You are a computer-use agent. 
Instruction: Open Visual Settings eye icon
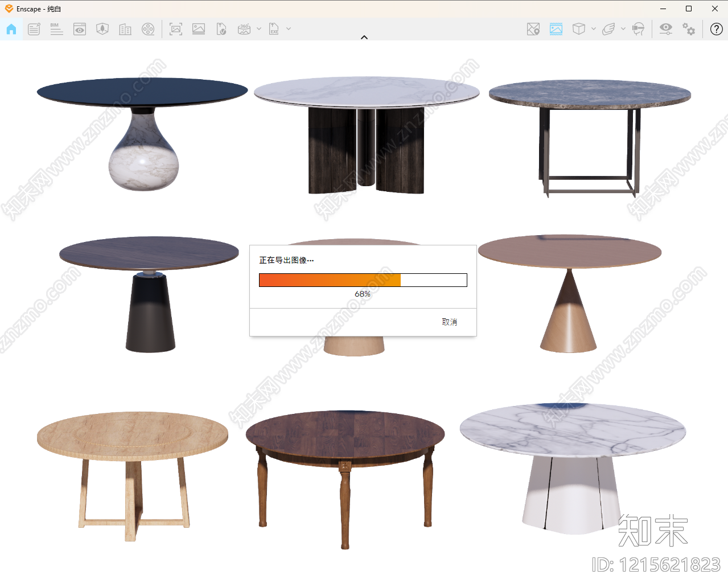tap(666, 29)
